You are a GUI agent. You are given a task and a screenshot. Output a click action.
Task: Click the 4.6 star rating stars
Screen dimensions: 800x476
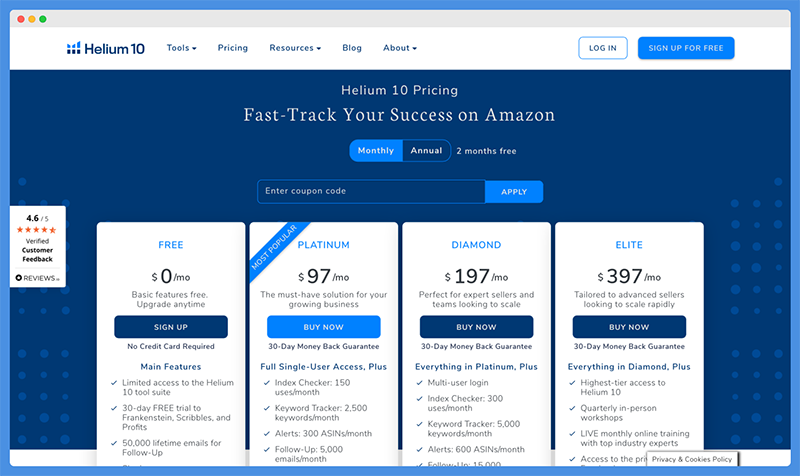[x=36, y=230]
